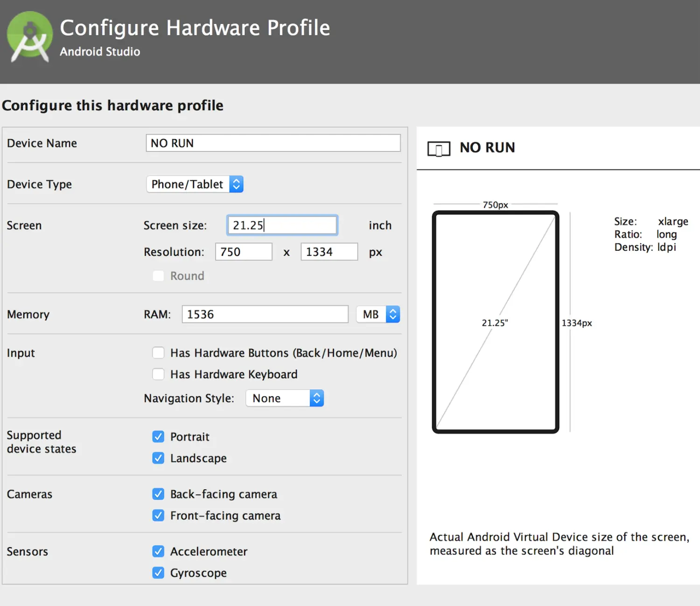The image size is (700, 606).
Task: Disable the Front-facing camera checkbox
Action: click(x=158, y=515)
